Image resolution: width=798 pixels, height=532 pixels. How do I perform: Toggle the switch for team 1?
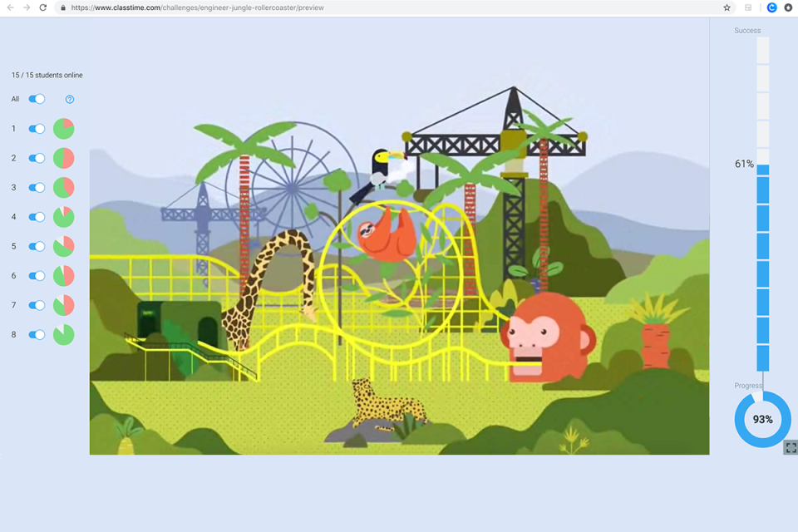37,129
